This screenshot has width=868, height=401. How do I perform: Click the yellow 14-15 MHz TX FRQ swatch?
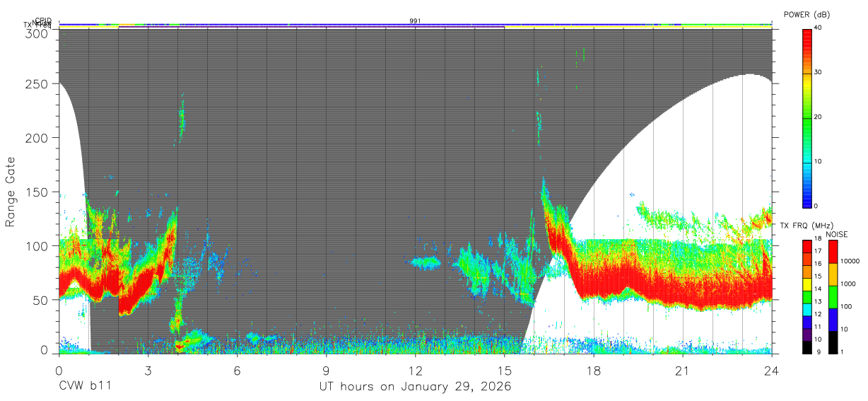(807, 284)
